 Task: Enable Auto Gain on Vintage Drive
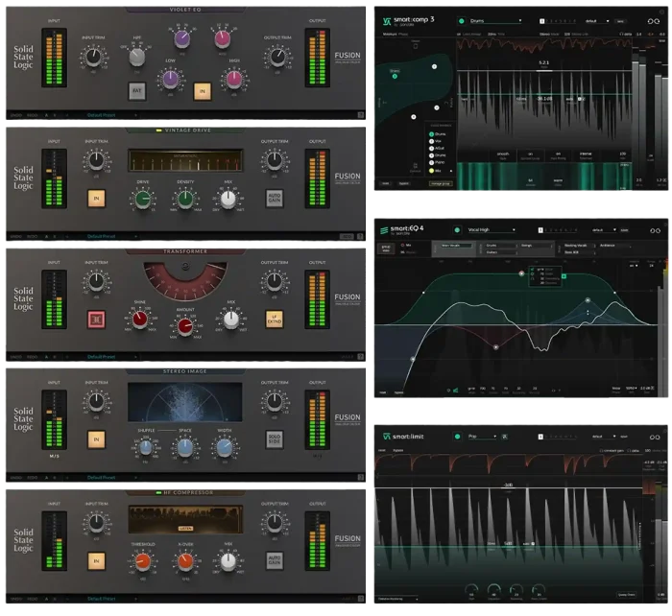[x=276, y=199]
